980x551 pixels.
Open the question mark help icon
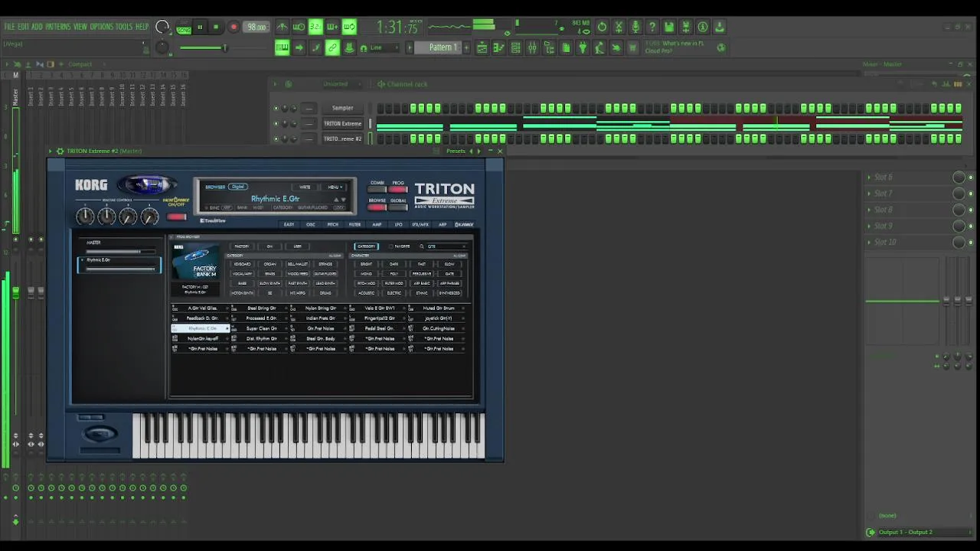[x=652, y=27]
